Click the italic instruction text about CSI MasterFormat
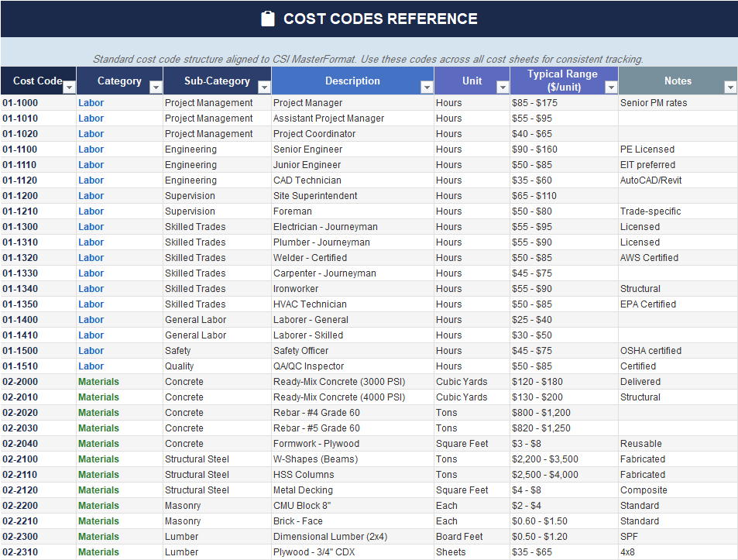Screen dimensions: 738x560 click(x=368, y=59)
